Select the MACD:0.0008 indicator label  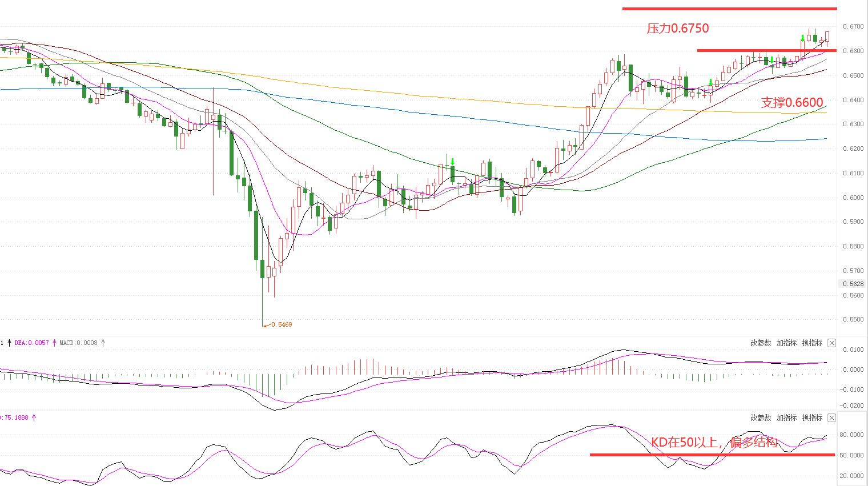tap(79, 343)
